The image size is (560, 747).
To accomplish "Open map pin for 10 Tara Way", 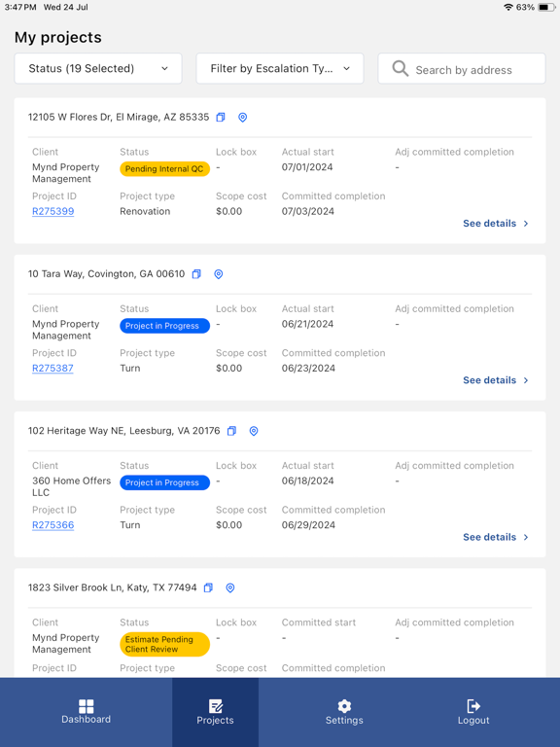I will pyautogui.click(x=218, y=274).
